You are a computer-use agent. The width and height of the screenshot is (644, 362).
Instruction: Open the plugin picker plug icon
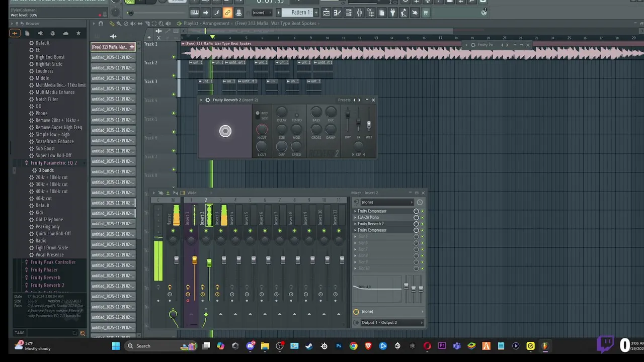392,13
